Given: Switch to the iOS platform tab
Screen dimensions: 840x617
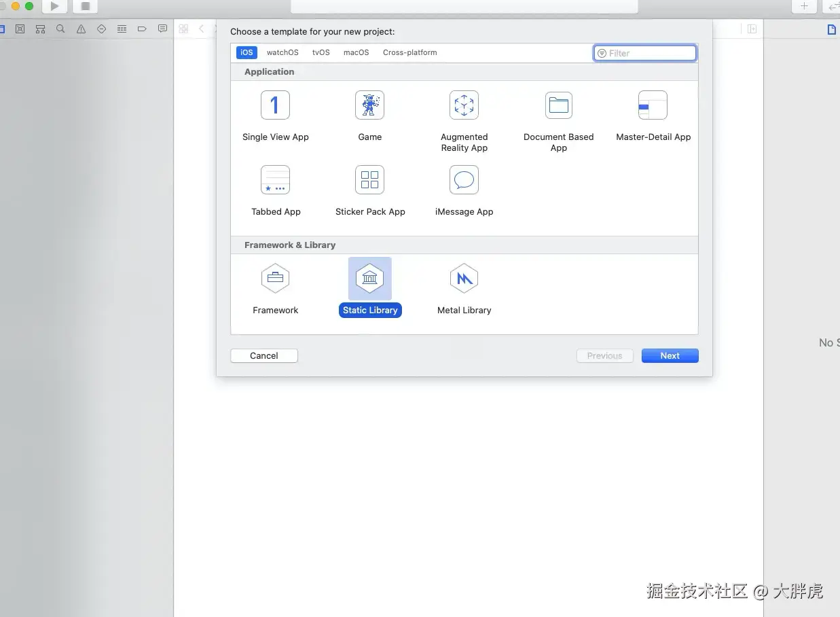Looking at the screenshot, I should [x=246, y=52].
